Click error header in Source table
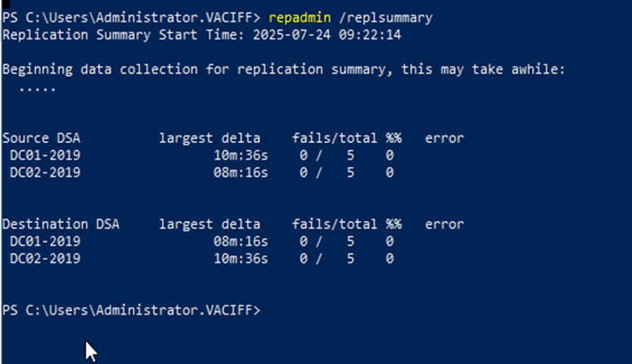The width and height of the screenshot is (632, 364). click(444, 138)
